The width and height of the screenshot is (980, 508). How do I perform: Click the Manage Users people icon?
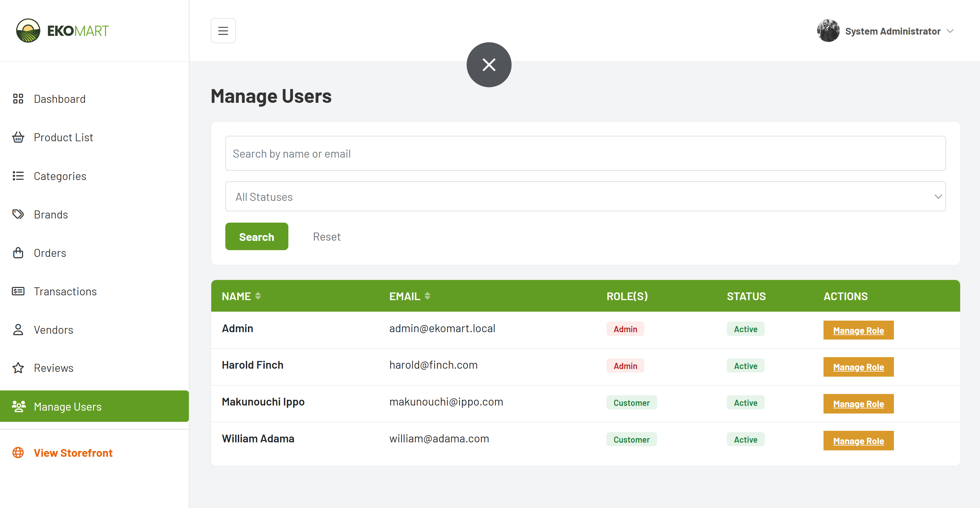pos(19,406)
